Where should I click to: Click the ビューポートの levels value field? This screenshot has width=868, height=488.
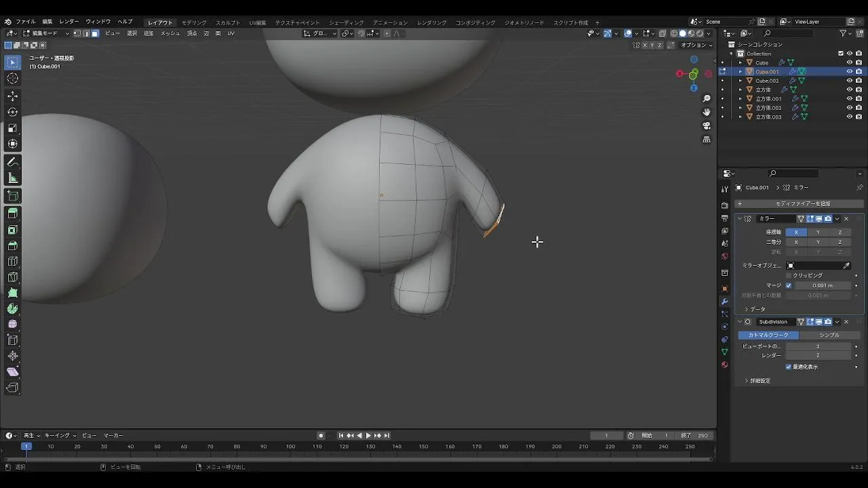click(x=818, y=346)
